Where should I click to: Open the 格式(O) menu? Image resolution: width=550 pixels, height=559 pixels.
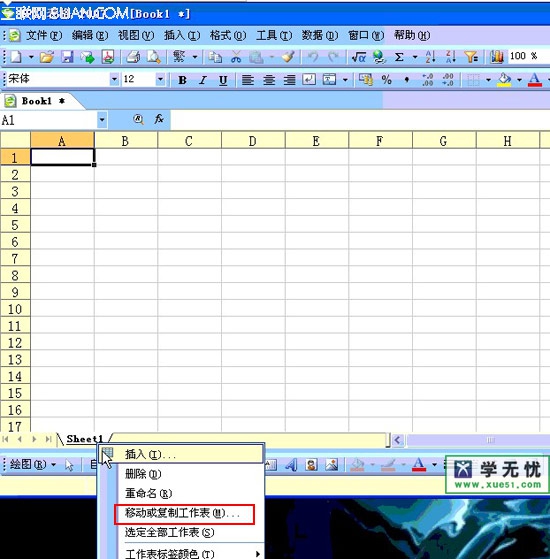(228, 36)
